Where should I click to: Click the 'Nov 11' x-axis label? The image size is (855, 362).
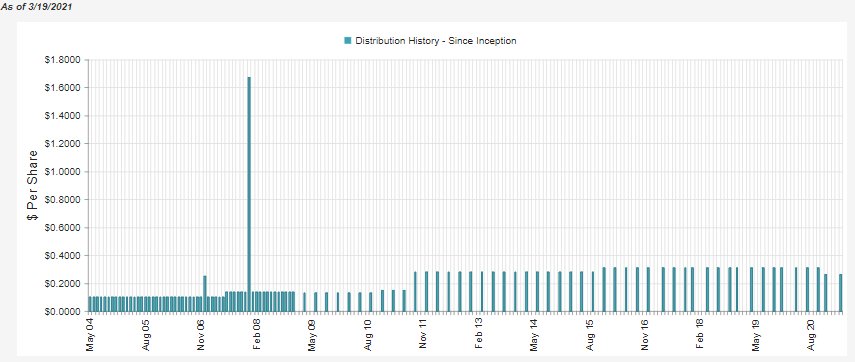point(424,334)
